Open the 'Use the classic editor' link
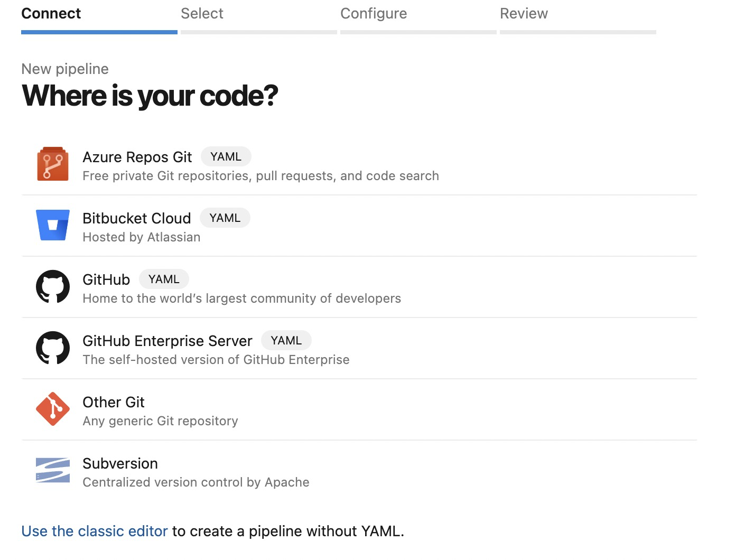 95,531
